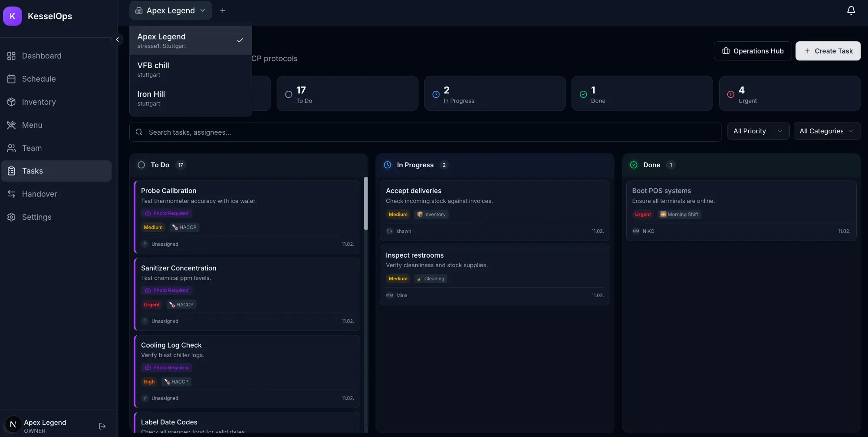
Task: Collapse the sidebar using the chevron arrow
Action: click(118, 39)
